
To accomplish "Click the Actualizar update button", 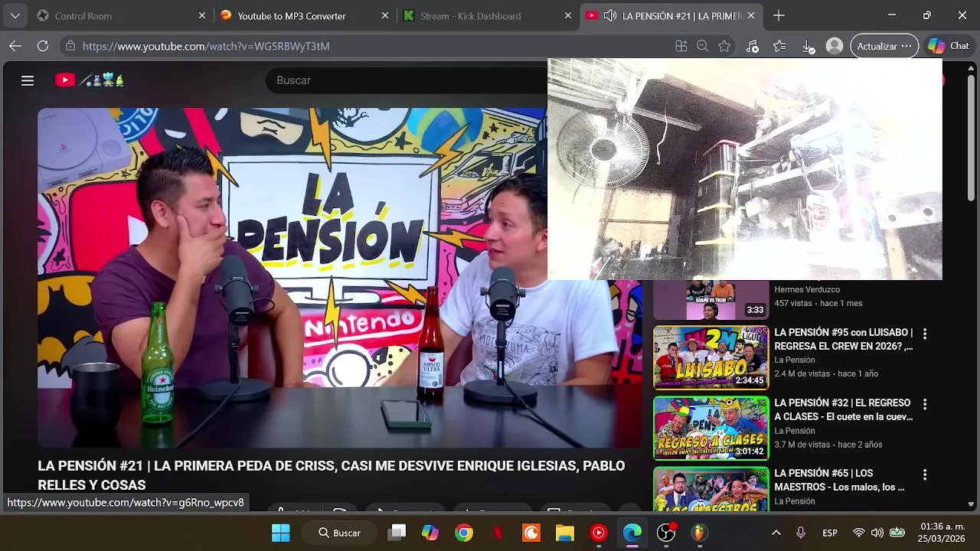I will [884, 46].
